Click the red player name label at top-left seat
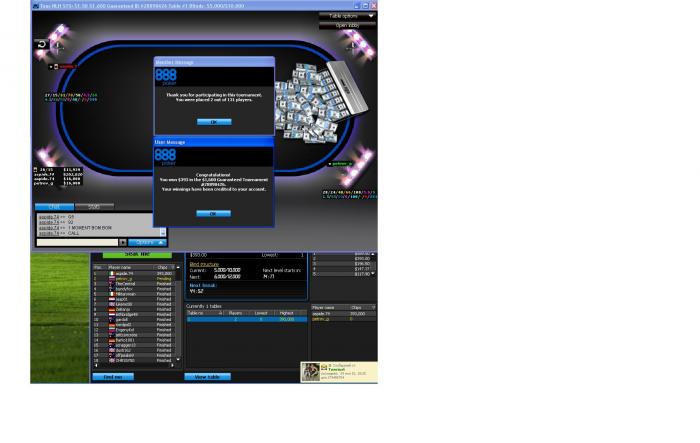 67,67
